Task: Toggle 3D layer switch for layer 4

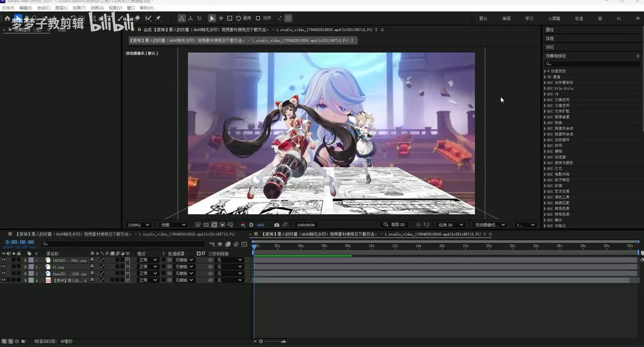Action: click(127, 280)
